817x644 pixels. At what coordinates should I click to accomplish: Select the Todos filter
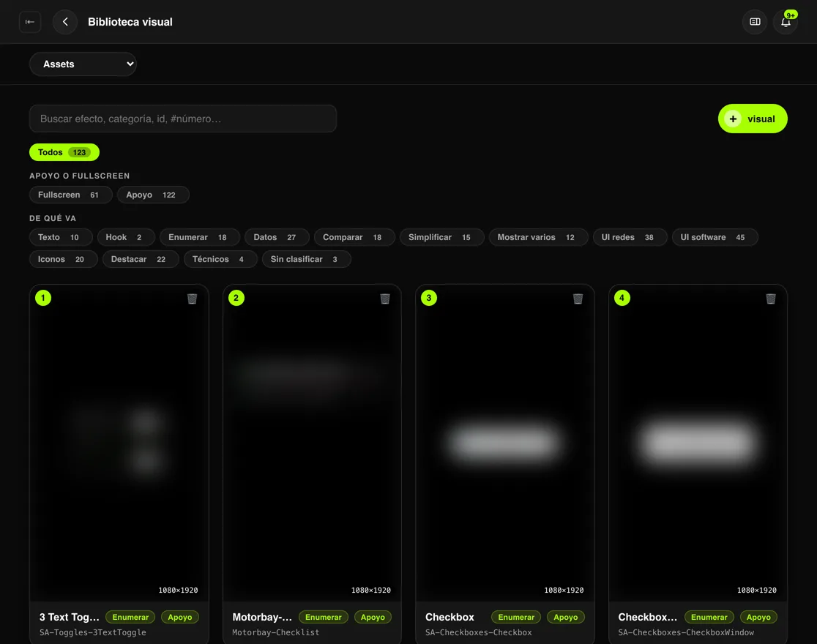[x=64, y=152]
